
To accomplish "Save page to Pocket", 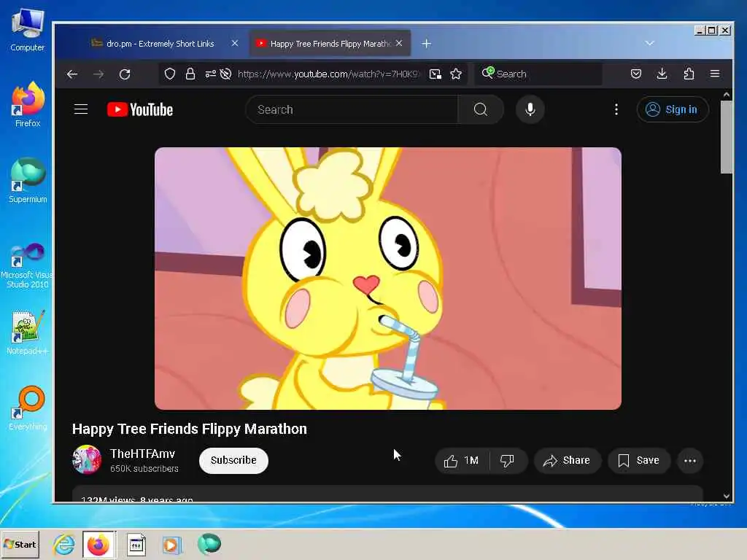I will pyautogui.click(x=636, y=74).
